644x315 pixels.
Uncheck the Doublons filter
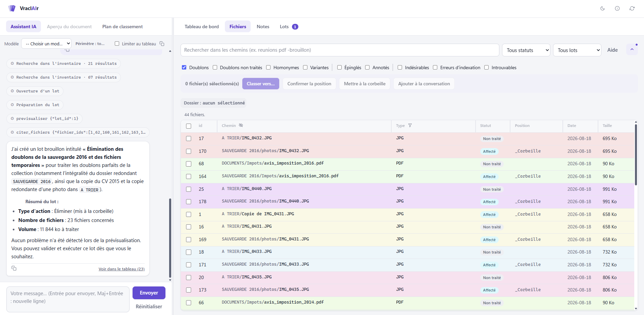184,67
